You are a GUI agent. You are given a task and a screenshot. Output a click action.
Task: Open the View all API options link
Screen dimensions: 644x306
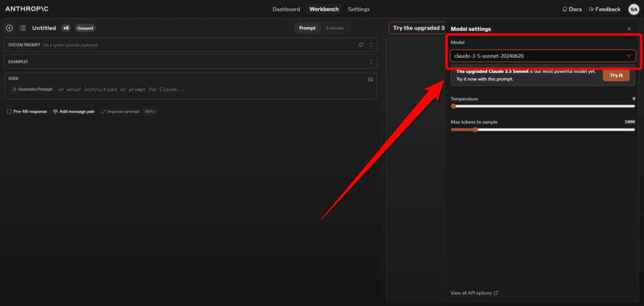474,293
